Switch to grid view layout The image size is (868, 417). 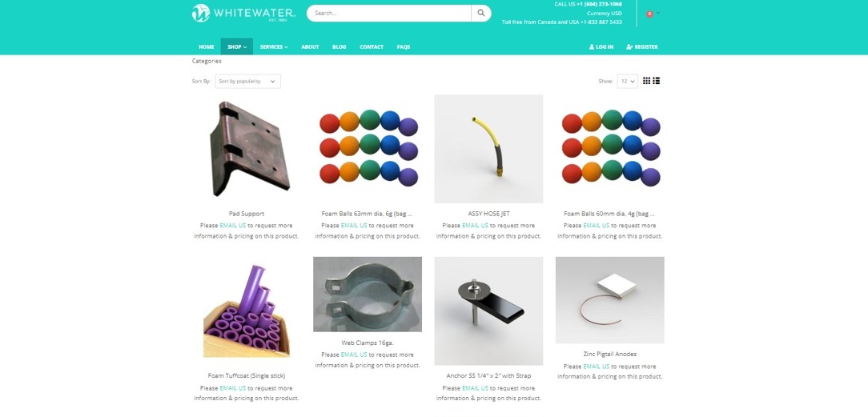(x=646, y=81)
